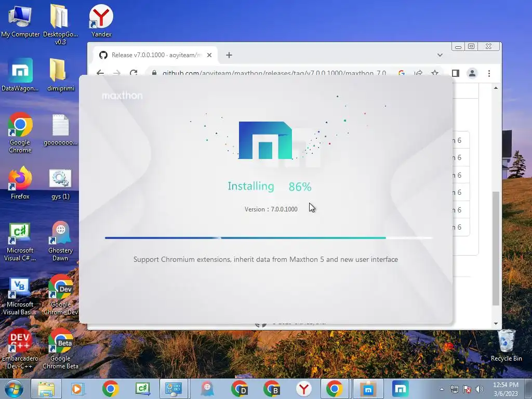Viewport: 532px width, 399px height.
Task: Select the Release v7.0.0.1000 Chrome tab
Action: click(x=155, y=55)
